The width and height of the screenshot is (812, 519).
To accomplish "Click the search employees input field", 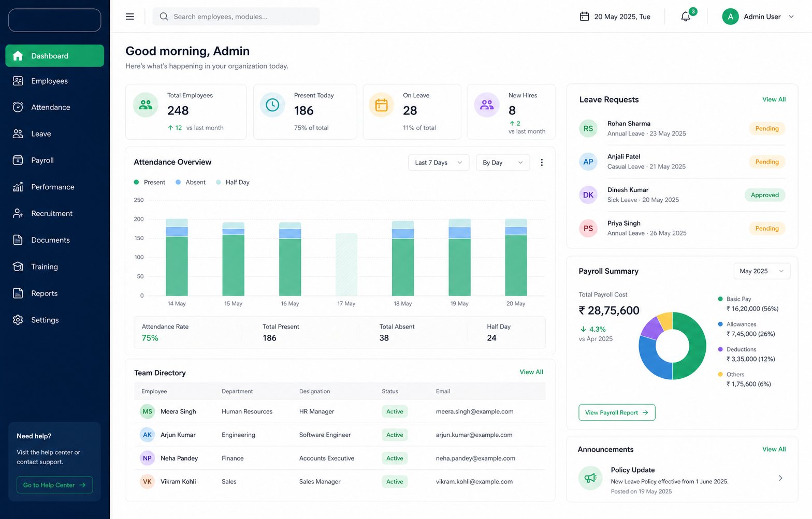I will 236,17.
